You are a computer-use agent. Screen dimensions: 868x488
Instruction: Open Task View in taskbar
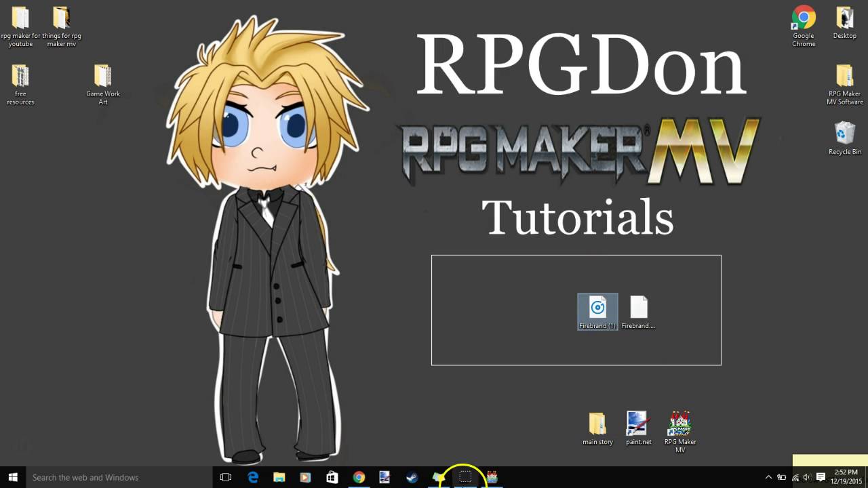pyautogui.click(x=226, y=477)
